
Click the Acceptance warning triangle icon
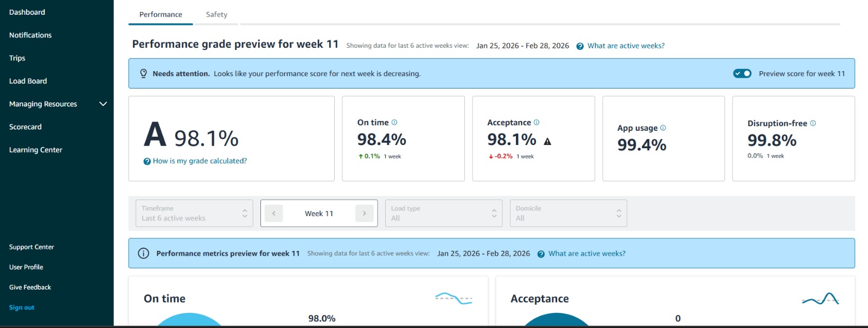(x=547, y=141)
